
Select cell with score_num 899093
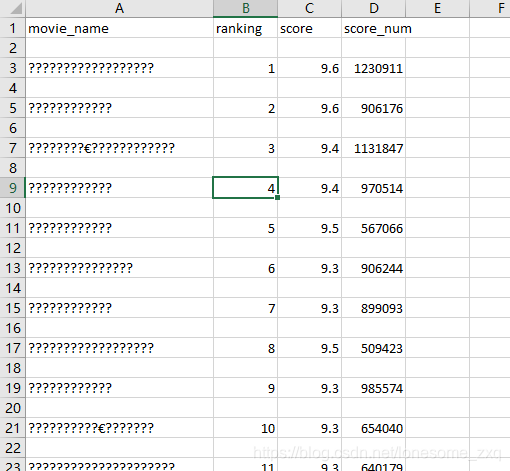pos(373,308)
